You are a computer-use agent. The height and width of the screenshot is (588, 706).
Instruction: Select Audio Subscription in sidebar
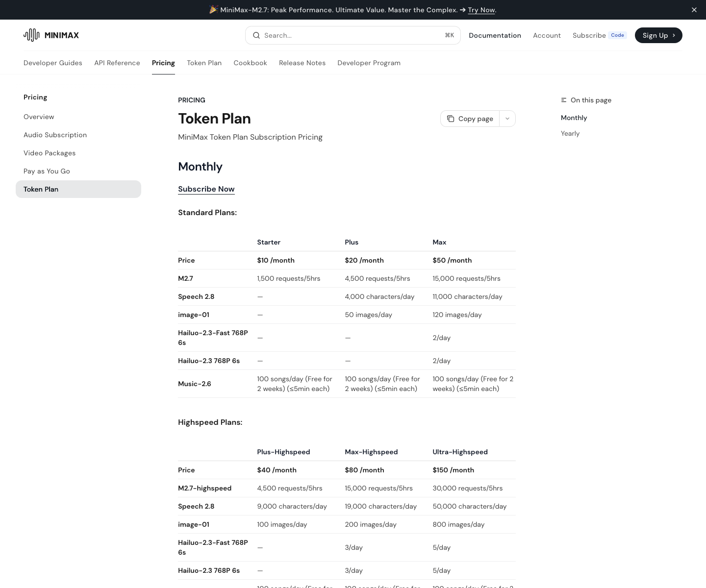click(x=55, y=135)
